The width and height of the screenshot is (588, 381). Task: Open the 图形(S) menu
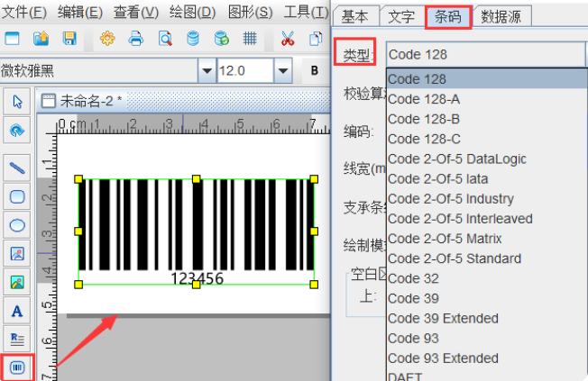[250, 13]
